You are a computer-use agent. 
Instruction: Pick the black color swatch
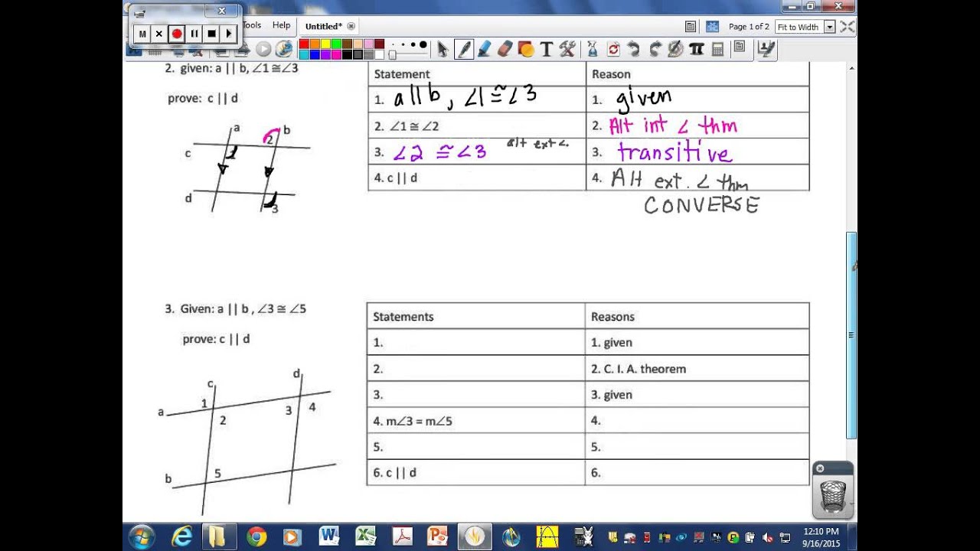click(347, 54)
